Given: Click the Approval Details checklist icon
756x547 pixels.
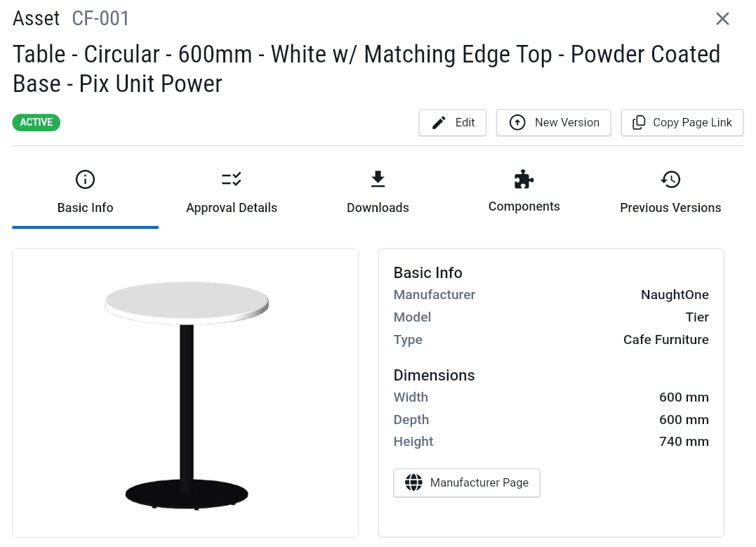Looking at the screenshot, I should point(232,180).
